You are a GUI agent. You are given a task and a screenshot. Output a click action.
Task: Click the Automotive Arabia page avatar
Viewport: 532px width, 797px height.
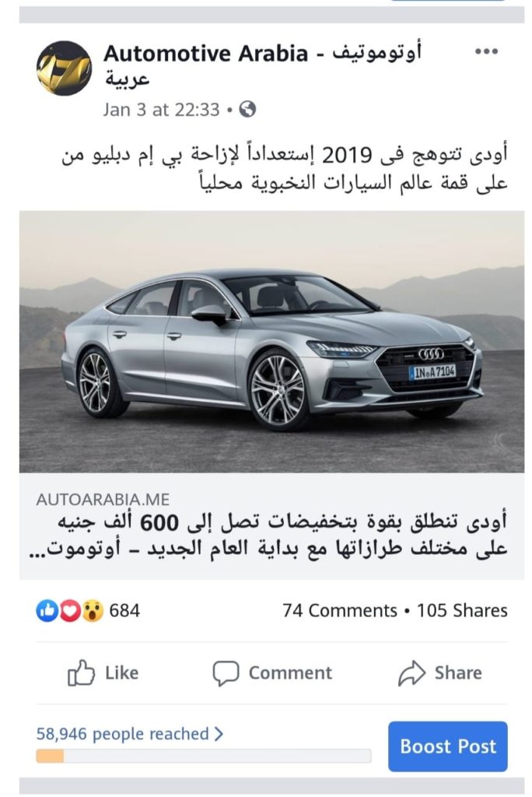tap(64, 68)
